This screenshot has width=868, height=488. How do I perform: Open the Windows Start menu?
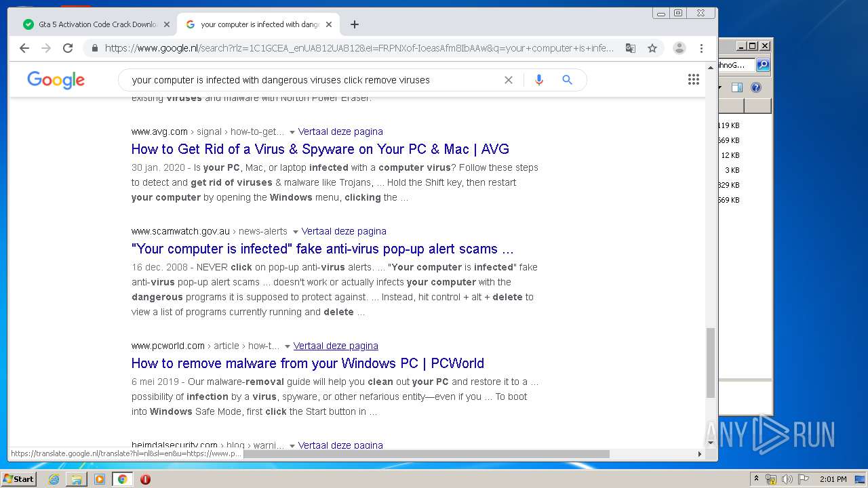pos(18,479)
